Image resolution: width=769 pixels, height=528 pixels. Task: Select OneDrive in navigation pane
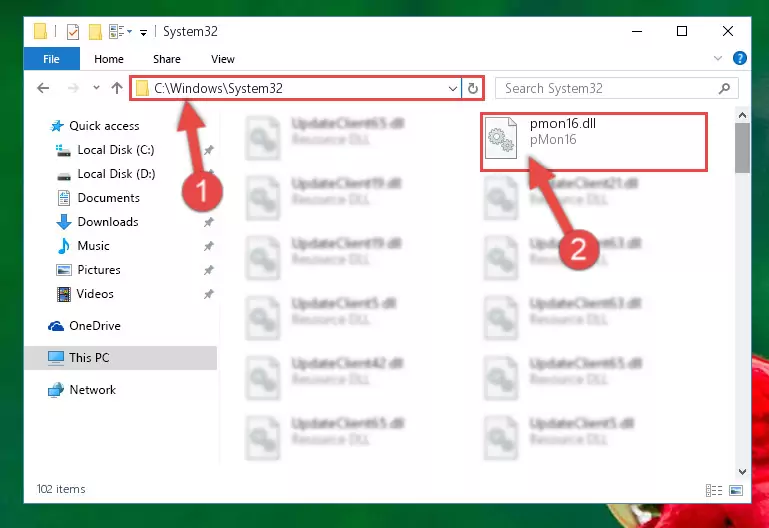[x=95, y=326]
